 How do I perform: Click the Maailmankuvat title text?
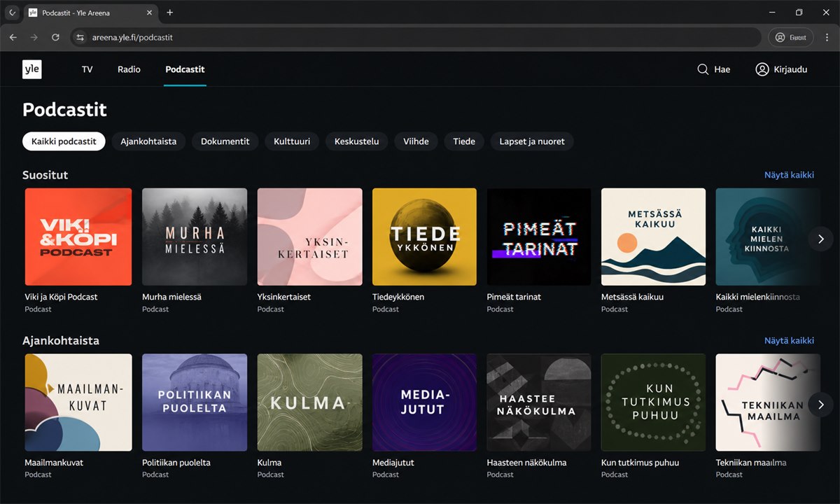pyautogui.click(x=54, y=463)
